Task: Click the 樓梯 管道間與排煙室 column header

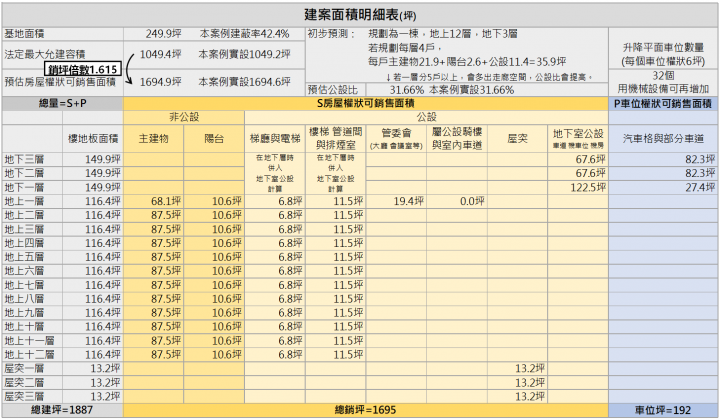Action: click(335, 139)
